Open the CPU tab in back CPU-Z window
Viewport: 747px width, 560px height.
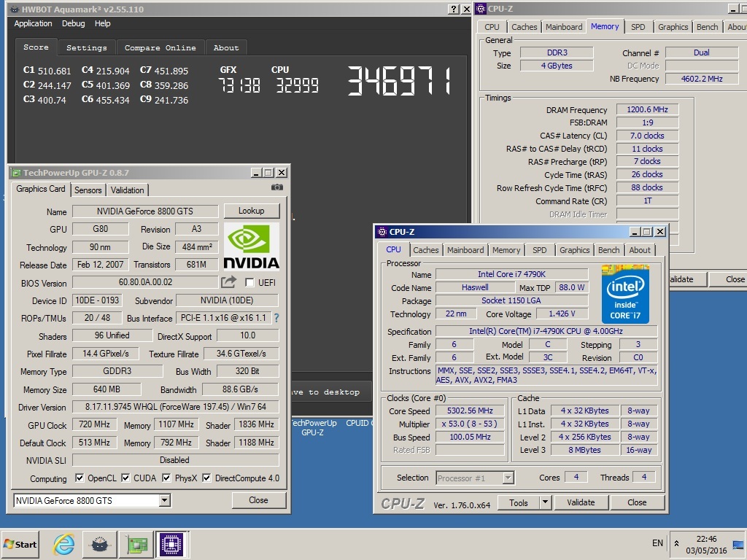(x=492, y=27)
